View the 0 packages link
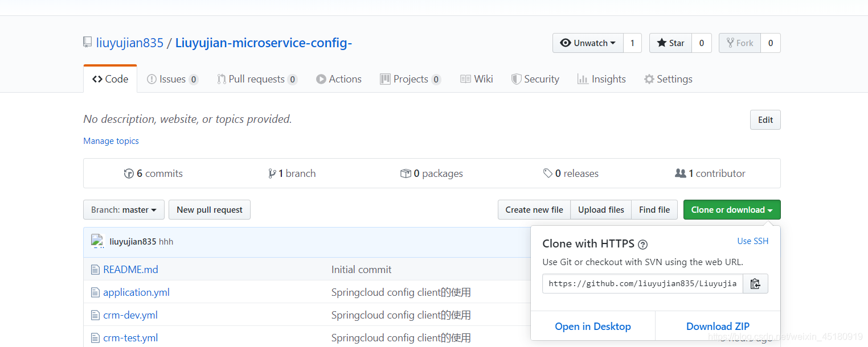Screen dimensions: 868x347 [x=431, y=173]
